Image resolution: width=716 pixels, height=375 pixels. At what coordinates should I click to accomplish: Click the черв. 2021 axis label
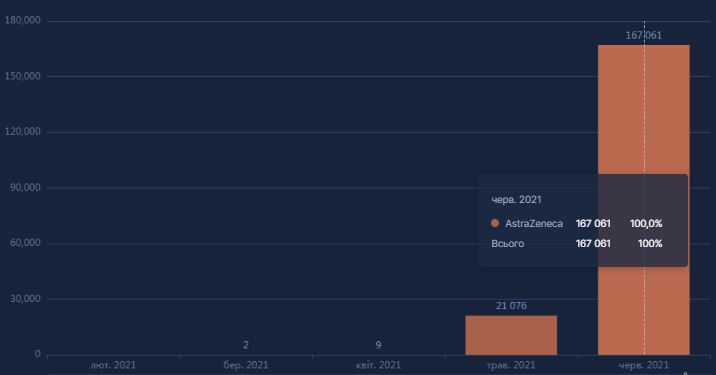643,365
